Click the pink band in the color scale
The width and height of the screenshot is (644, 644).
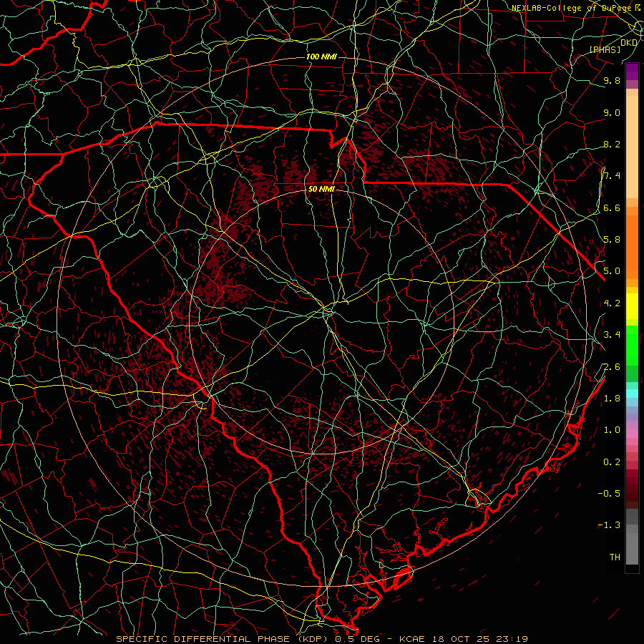point(632,434)
